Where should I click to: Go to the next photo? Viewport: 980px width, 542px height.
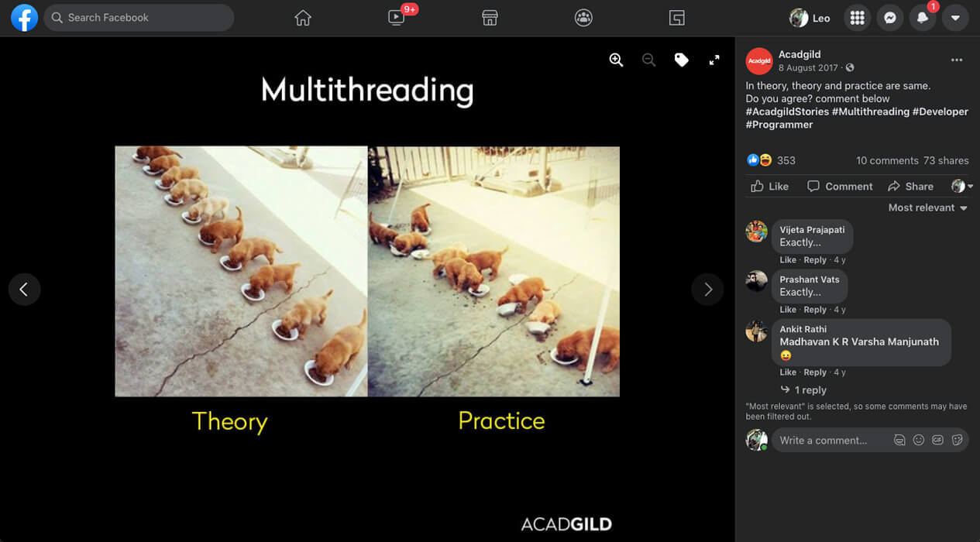tap(707, 290)
